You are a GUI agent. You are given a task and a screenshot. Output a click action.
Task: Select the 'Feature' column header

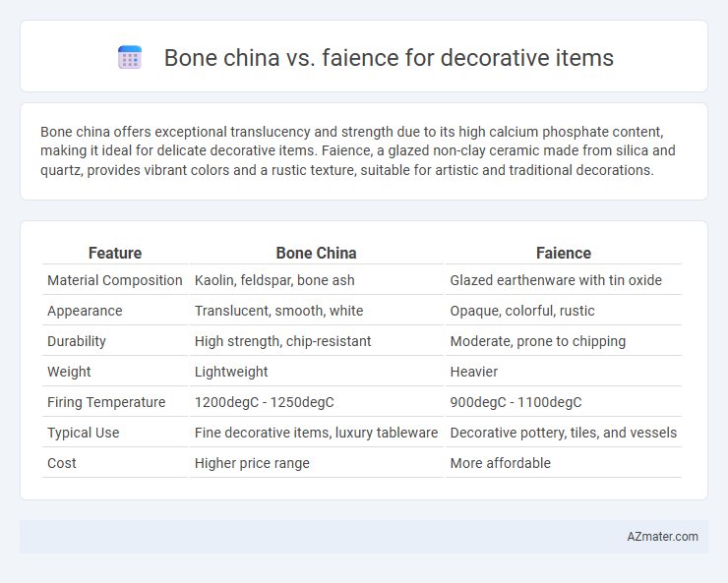pyautogui.click(x=115, y=253)
